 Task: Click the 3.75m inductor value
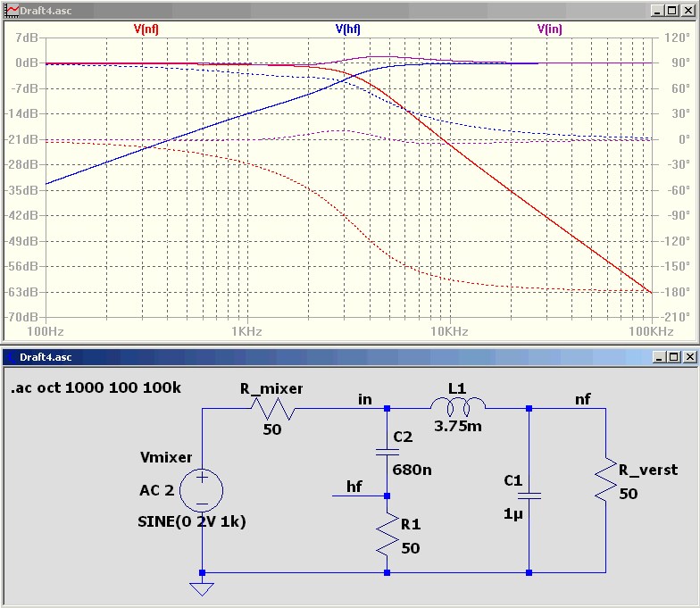(x=457, y=426)
